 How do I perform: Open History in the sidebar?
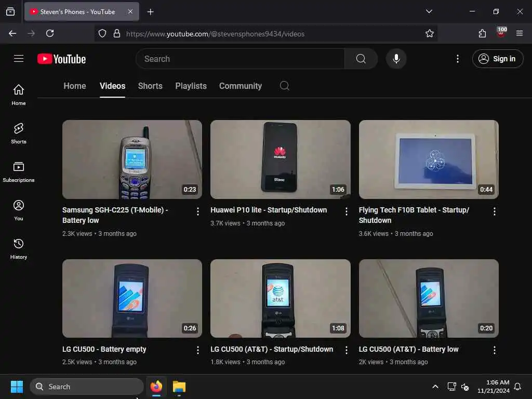coord(19,249)
